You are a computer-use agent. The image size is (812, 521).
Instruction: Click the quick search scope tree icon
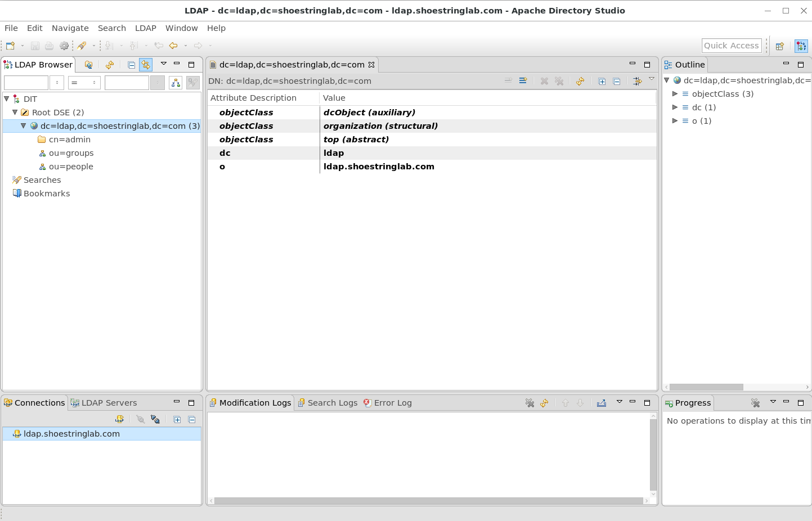click(176, 83)
